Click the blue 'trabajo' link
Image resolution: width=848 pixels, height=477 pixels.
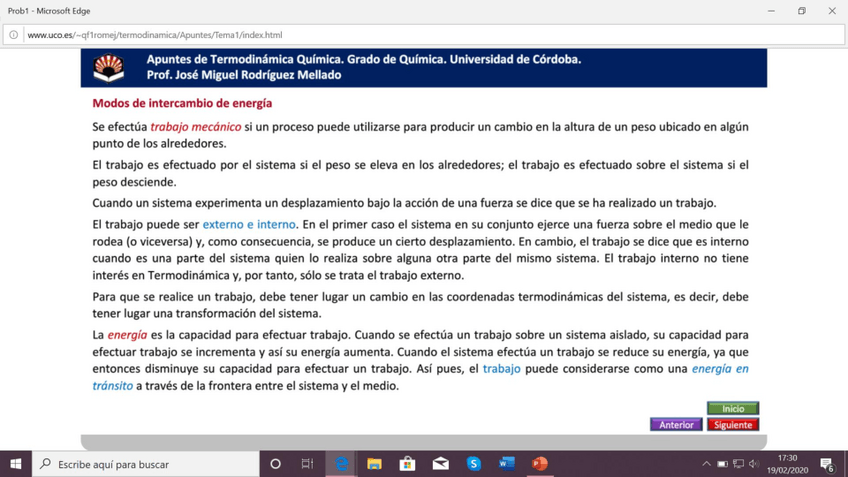point(501,368)
